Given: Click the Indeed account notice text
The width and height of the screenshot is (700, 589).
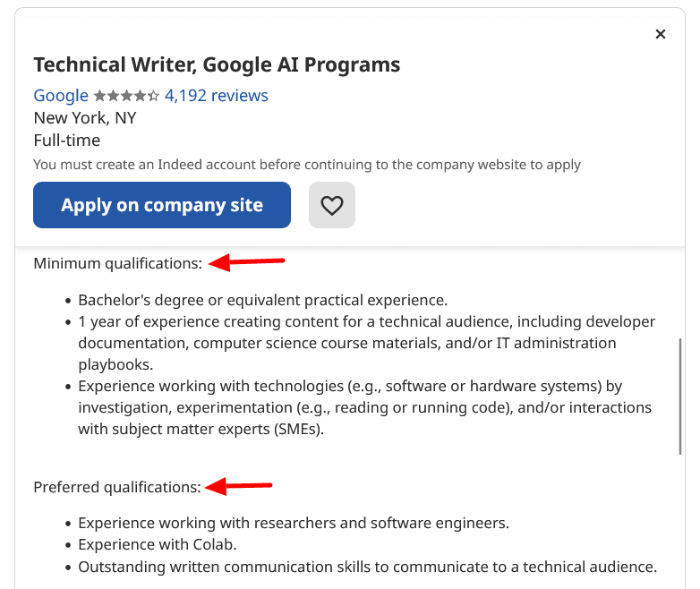Looking at the screenshot, I should pyautogui.click(x=307, y=165).
